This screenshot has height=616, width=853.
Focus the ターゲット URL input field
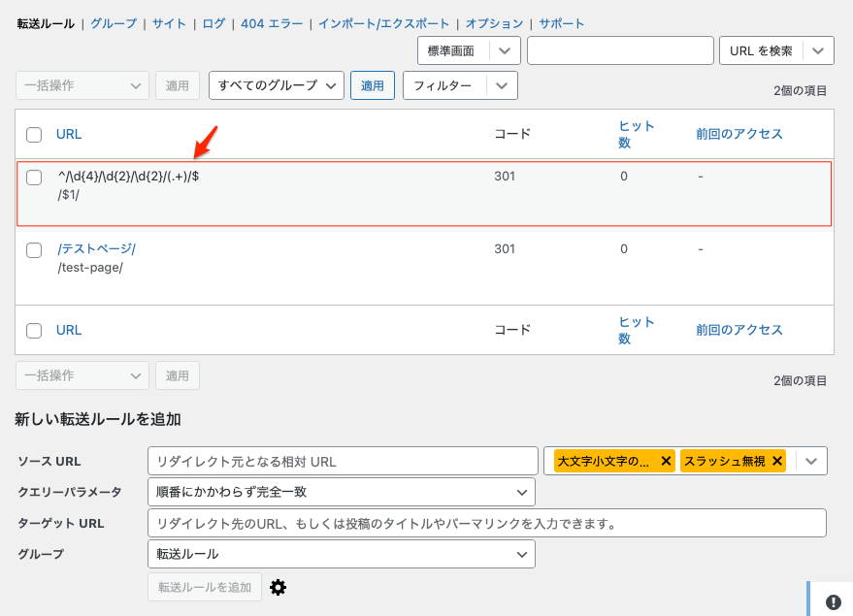pos(486,523)
